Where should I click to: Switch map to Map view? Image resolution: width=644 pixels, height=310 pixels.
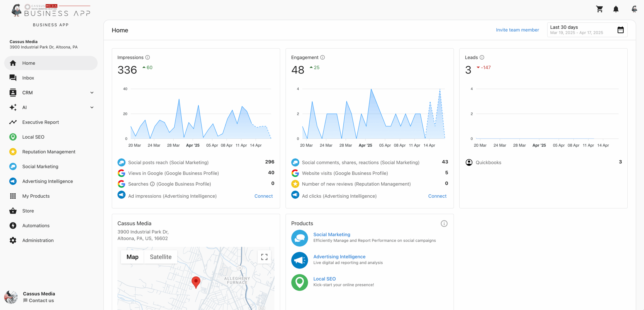point(132,257)
